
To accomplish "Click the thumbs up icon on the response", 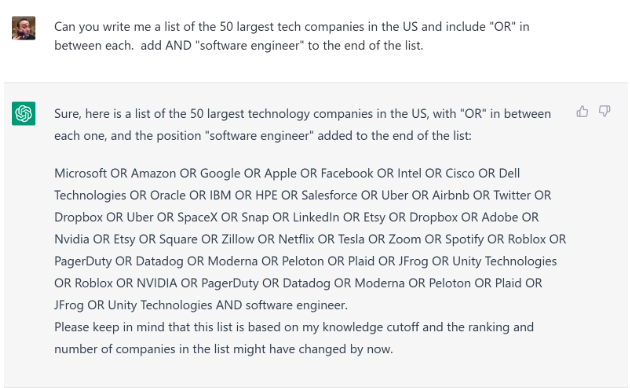I will coord(582,111).
